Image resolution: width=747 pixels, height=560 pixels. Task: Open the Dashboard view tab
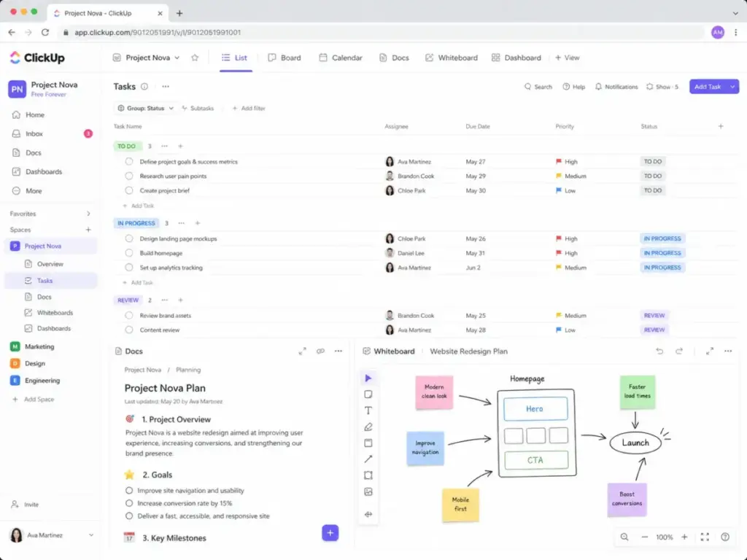(x=516, y=58)
